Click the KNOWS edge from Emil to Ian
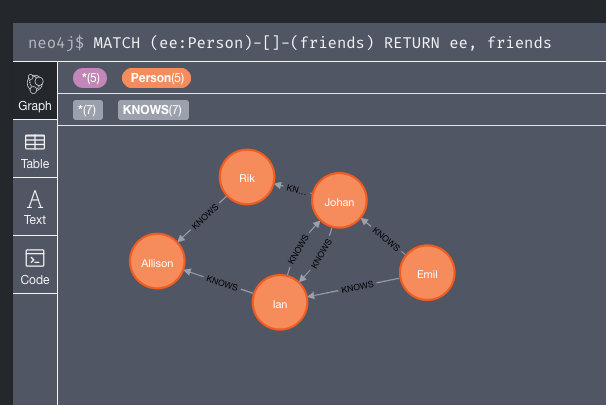 pyautogui.click(x=357, y=287)
